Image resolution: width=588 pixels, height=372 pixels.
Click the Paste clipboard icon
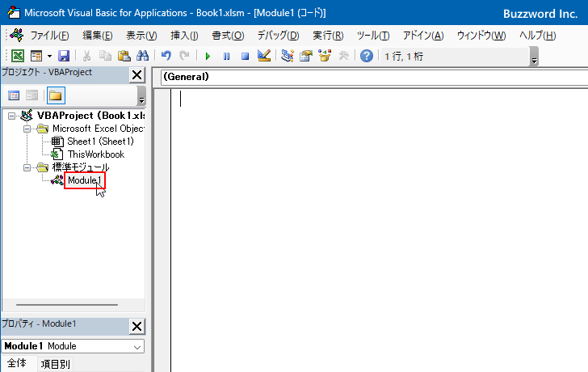(124, 56)
